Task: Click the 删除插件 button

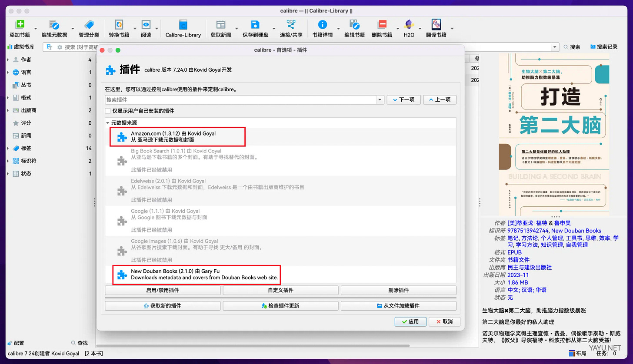Action: [398, 290]
